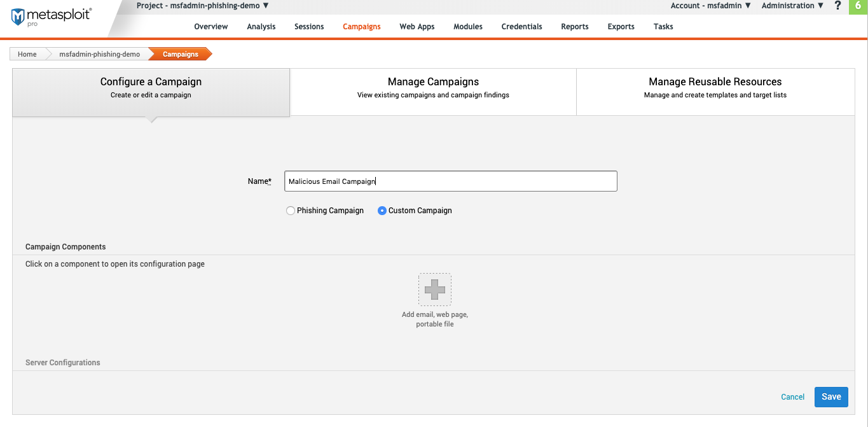This screenshot has height=427, width=868.
Task: Expand the Administration dropdown menu
Action: pyautogui.click(x=792, y=6)
